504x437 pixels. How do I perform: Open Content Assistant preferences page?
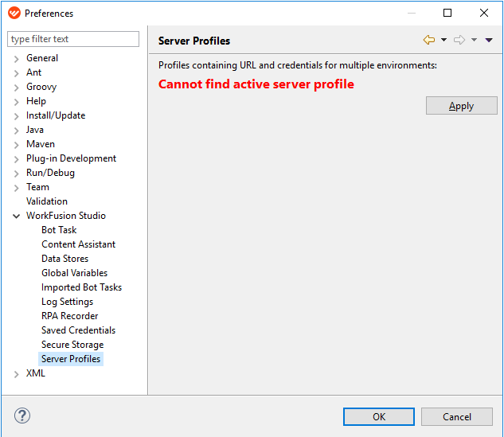point(79,244)
